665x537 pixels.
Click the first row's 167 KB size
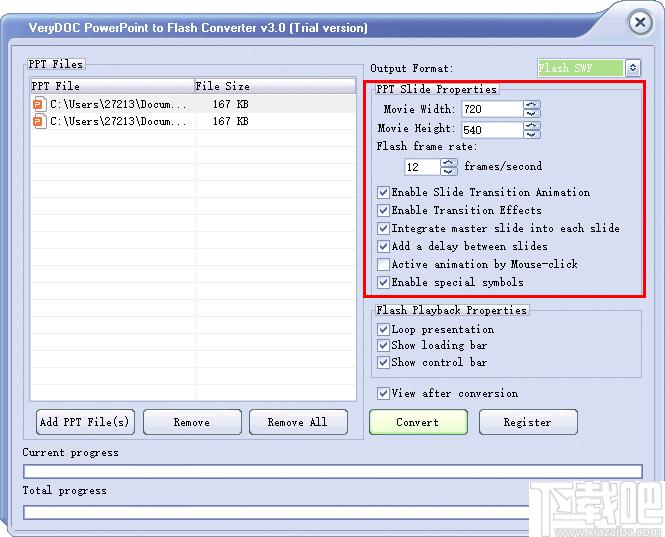[x=230, y=104]
